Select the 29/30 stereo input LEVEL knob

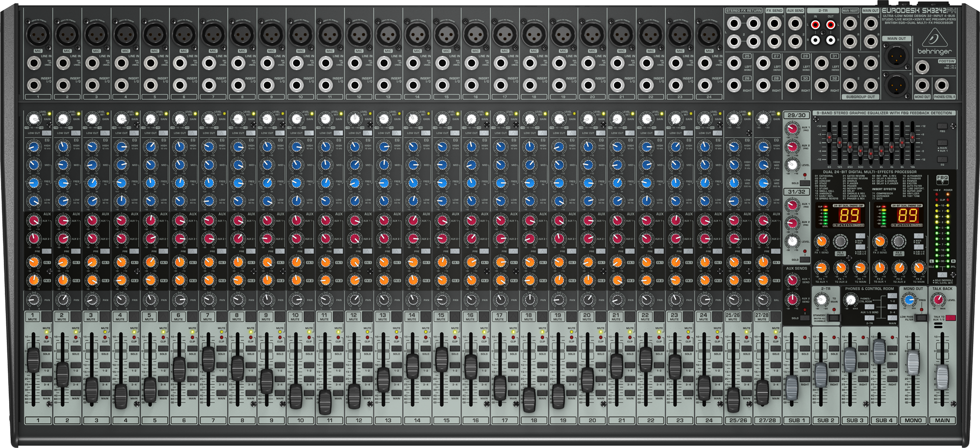pos(792,165)
